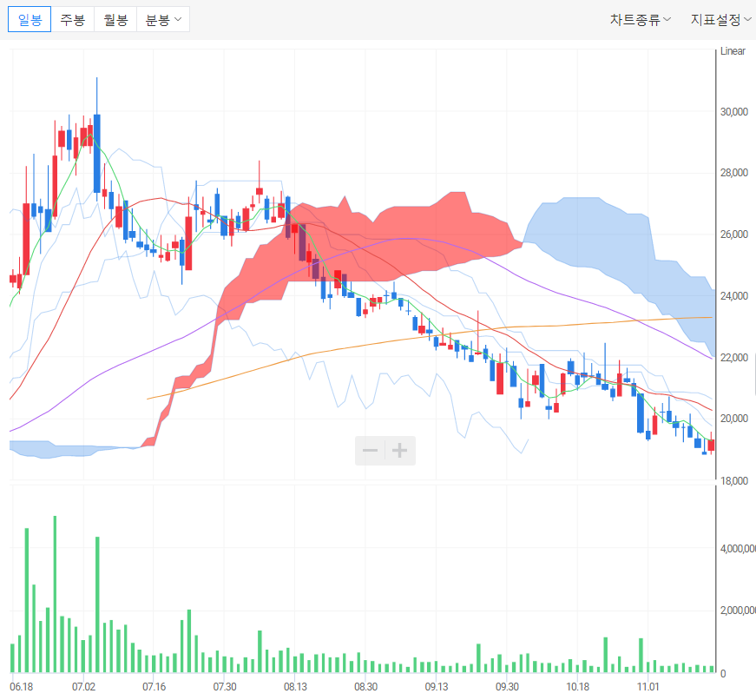The image size is (756, 700).
Task: Click the tallest volume bar in late June
Action: (55, 594)
